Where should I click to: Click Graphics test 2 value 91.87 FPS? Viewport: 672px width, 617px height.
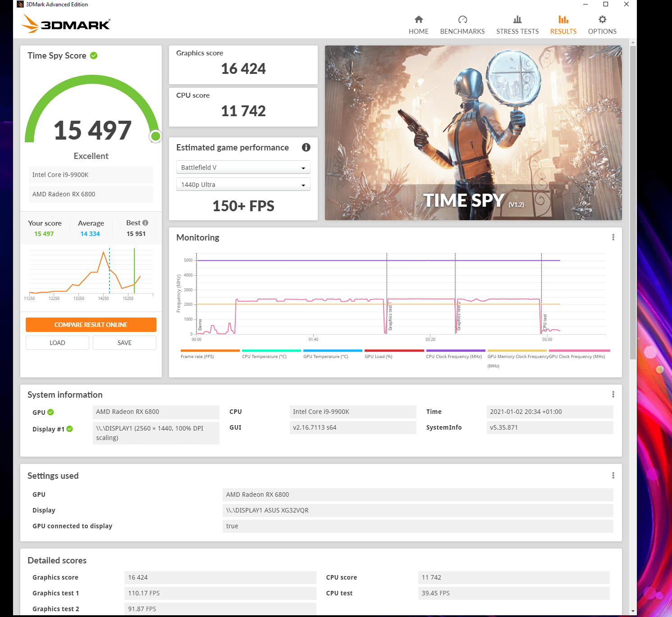pos(220,609)
